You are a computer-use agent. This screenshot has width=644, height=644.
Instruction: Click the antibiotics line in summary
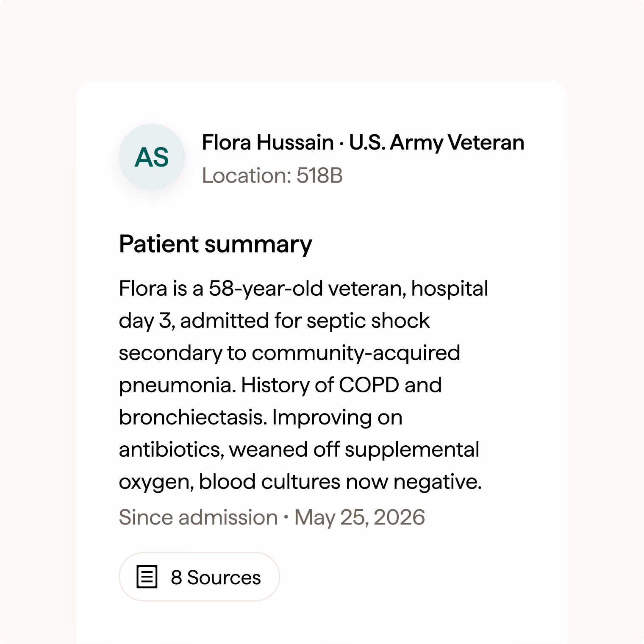[299, 450]
